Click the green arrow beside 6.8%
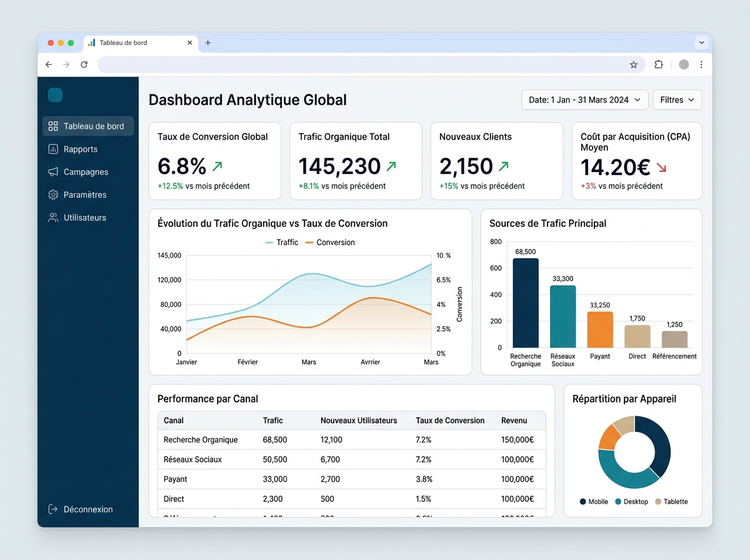Screen dimensions: 750x560 (217, 166)
